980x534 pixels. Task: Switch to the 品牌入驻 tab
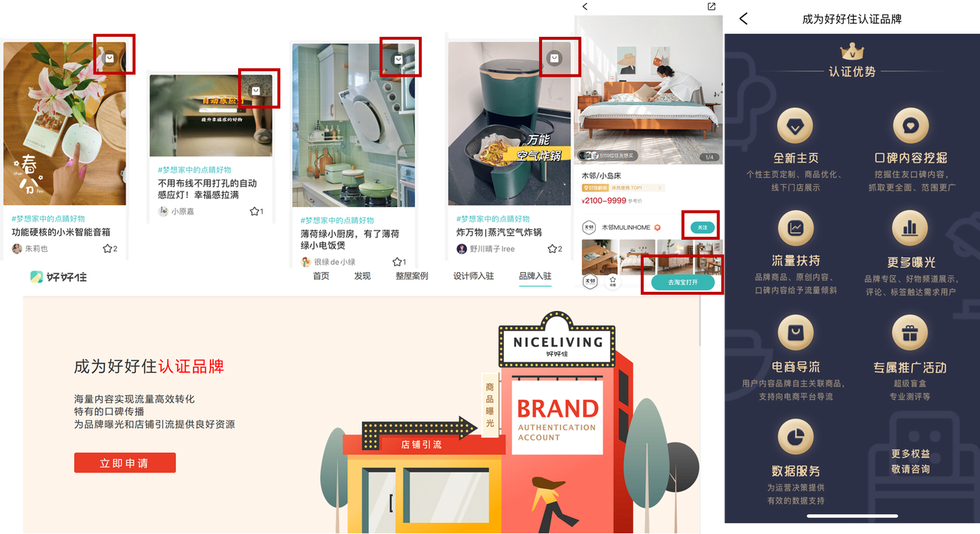click(534, 276)
